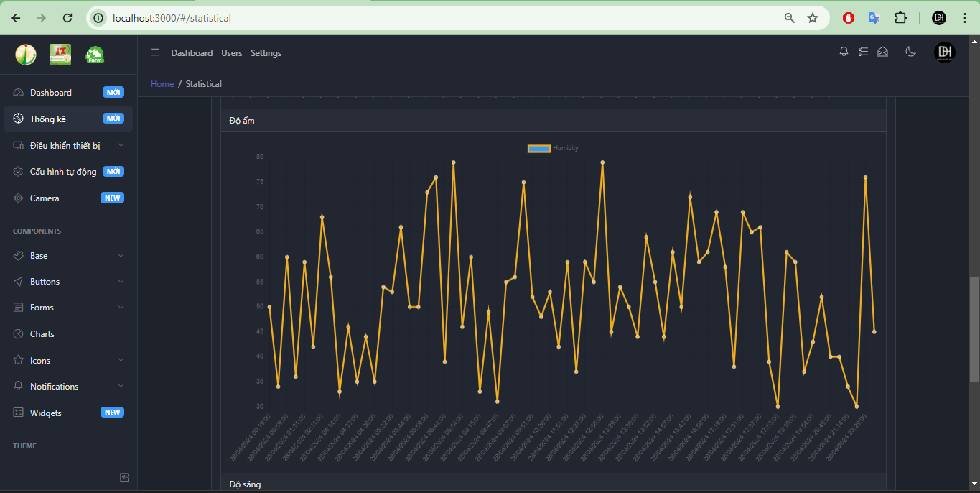Expand the Buttons submenu chevron
The width and height of the screenshot is (980, 493).
tap(121, 282)
